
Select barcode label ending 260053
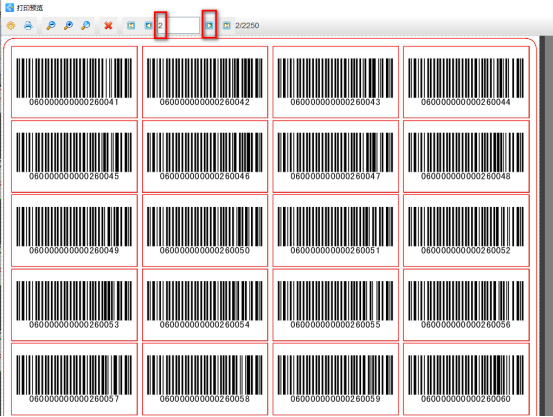(74, 305)
